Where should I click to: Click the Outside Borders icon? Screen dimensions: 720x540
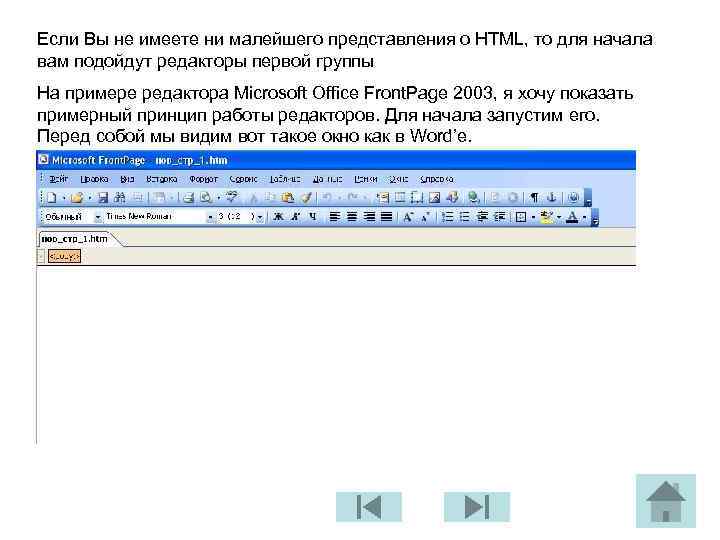click(521, 217)
